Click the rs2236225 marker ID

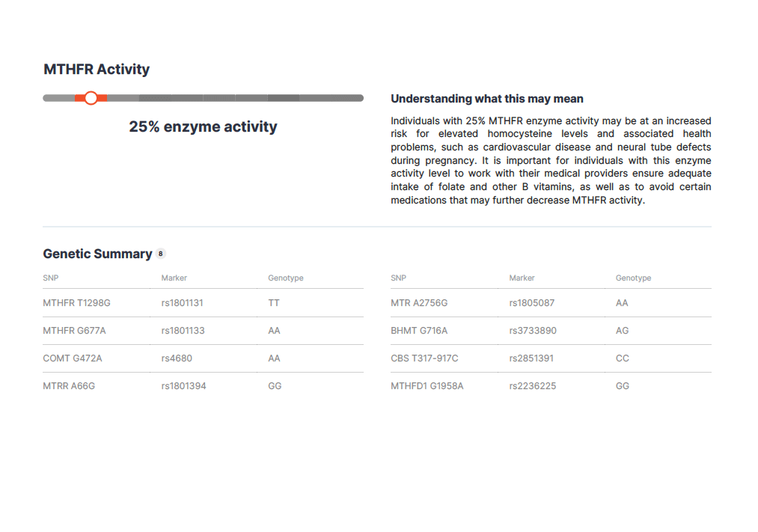532,386
